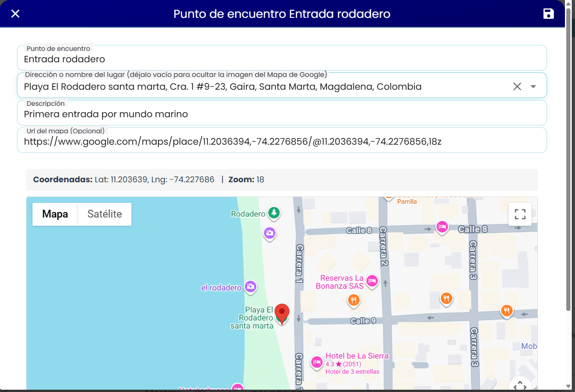The height and width of the screenshot is (392, 575).
Task: Click the restaurant marker near Calle 9 and Carrera 2
Action: pos(353,300)
